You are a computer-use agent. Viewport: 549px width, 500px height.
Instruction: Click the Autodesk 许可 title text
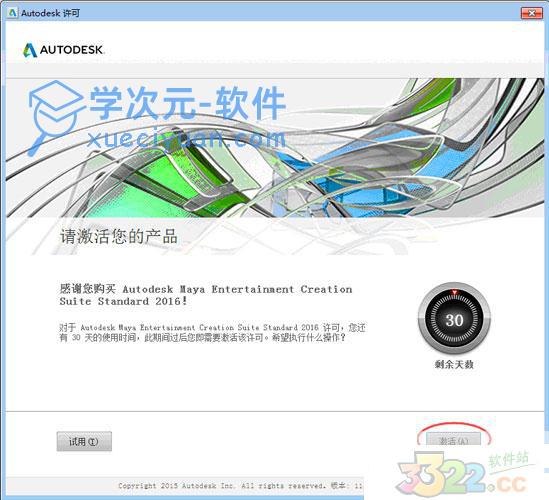point(50,13)
